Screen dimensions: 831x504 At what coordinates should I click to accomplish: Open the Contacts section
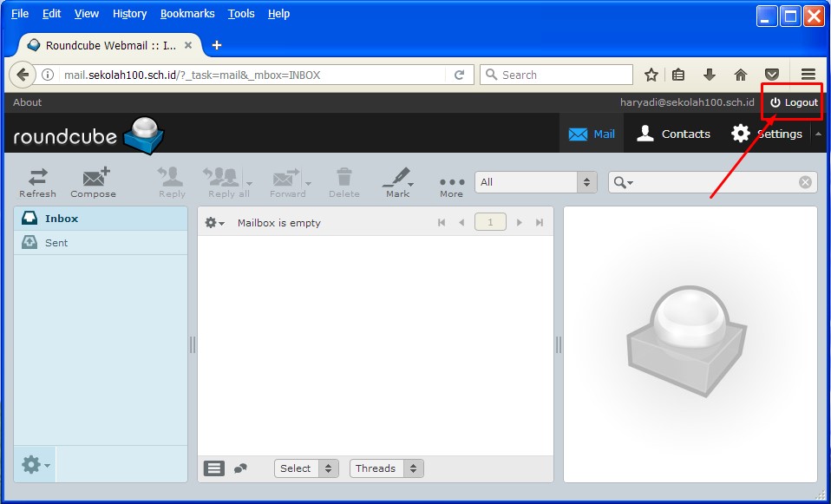click(673, 134)
